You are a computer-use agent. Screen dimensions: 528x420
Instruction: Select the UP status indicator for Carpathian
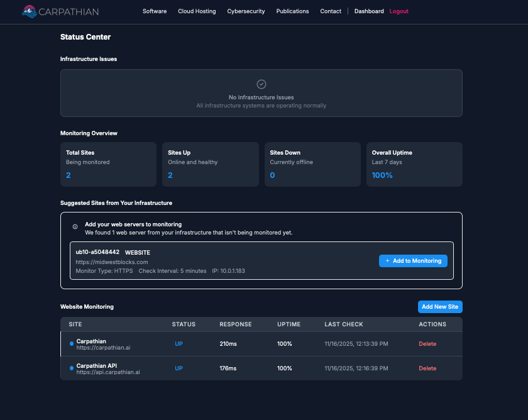point(179,344)
